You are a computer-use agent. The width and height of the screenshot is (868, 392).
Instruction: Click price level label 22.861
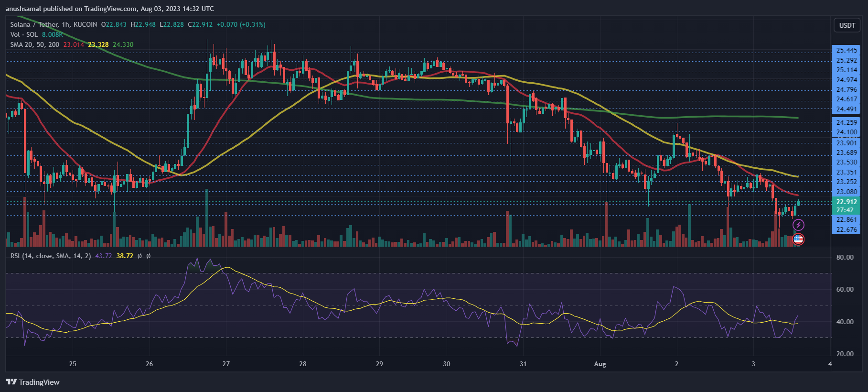(847, 219)
